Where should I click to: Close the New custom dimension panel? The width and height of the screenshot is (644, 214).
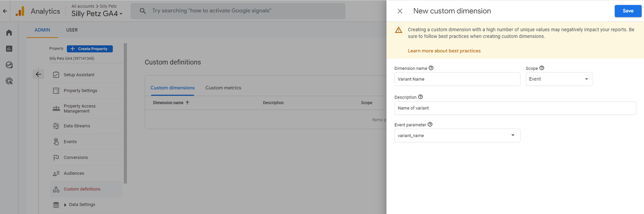pyautogui.click(x=400, y=11)
